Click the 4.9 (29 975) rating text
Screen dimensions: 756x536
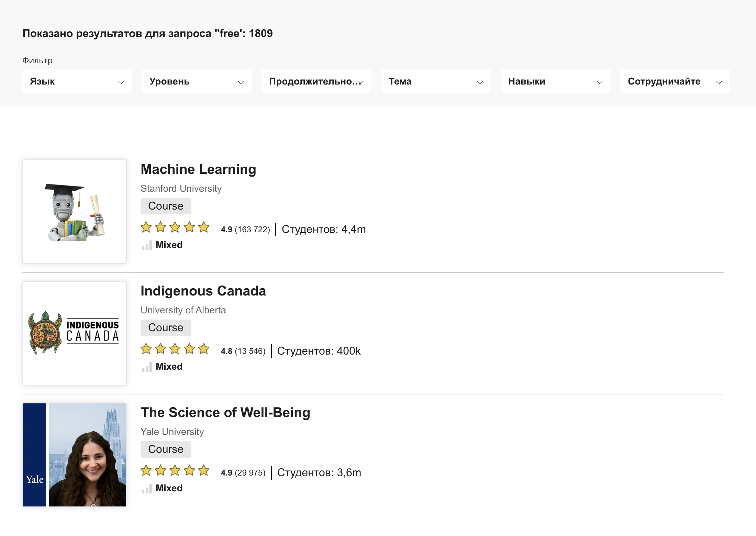pos(243,473)
